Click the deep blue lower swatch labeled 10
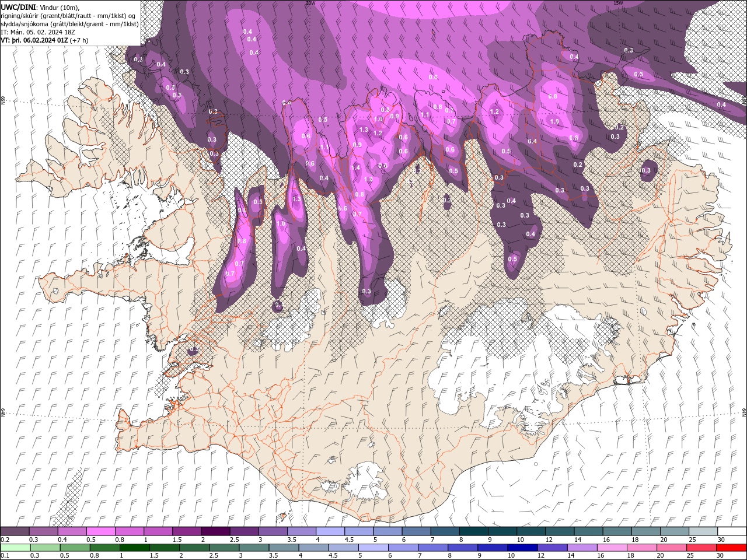The width and height of the screenshot is (747, 560). tap(522, 548)
